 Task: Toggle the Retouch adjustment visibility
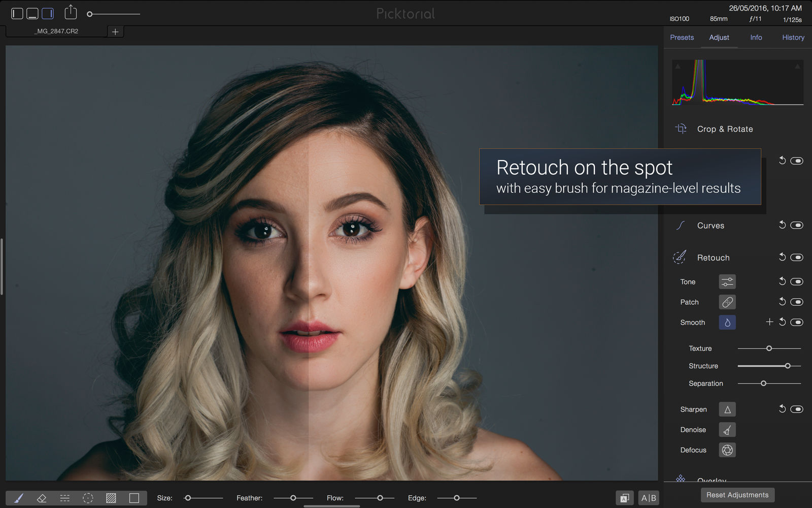click(797, 258)
